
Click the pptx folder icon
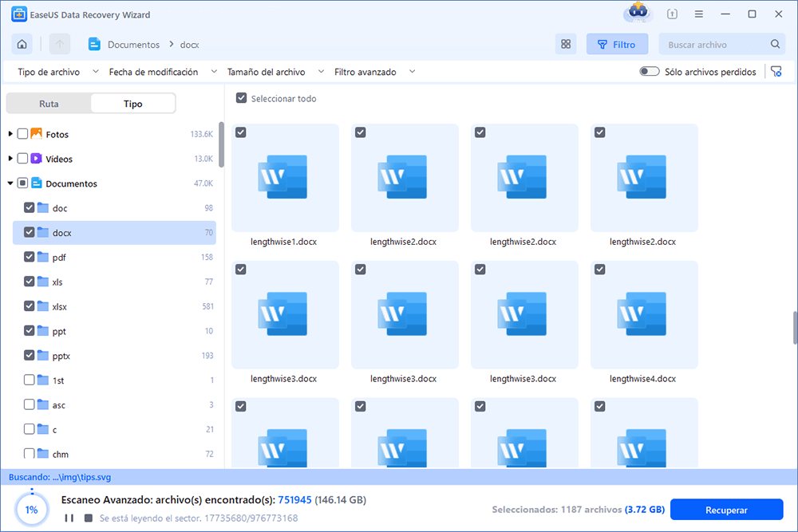coord(43,356)
